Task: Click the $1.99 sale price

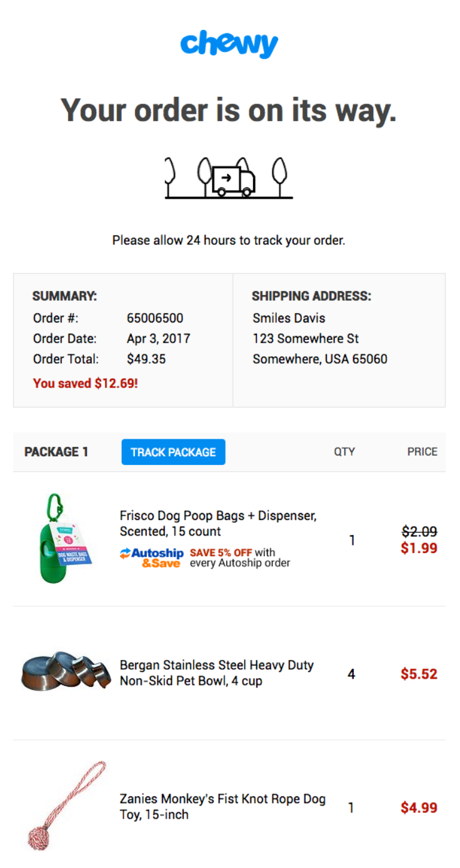Action: click(419, 548)
